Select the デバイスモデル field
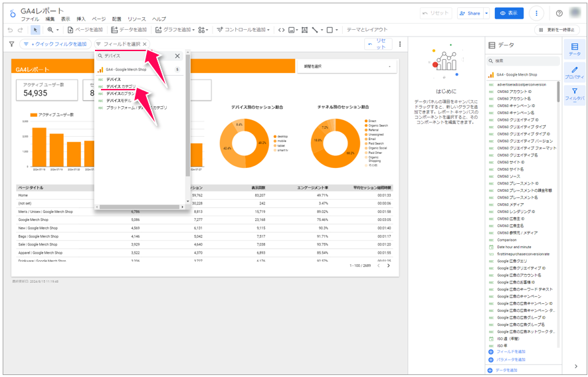 (x=119, y=100)
